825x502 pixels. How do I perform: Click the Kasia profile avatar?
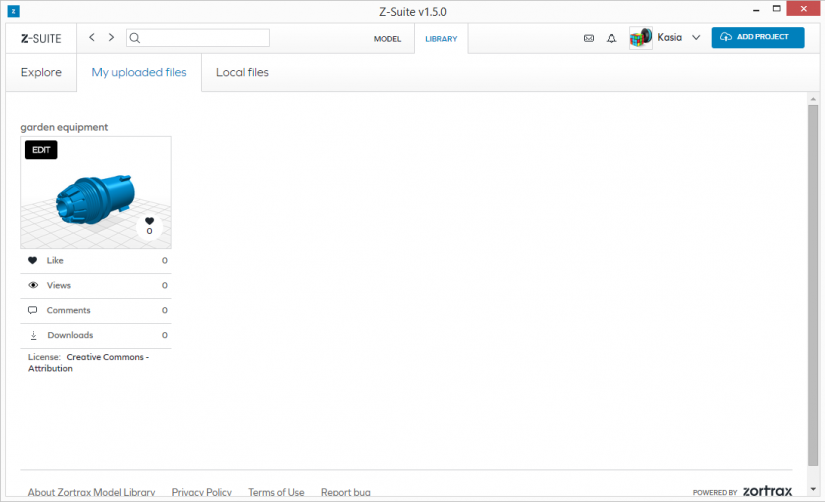(x=641, y=38)
